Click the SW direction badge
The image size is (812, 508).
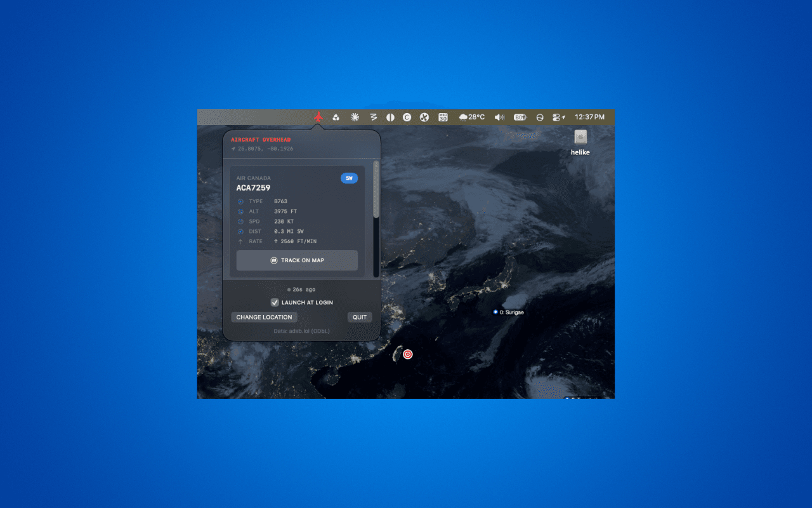(x=349, y=178)
